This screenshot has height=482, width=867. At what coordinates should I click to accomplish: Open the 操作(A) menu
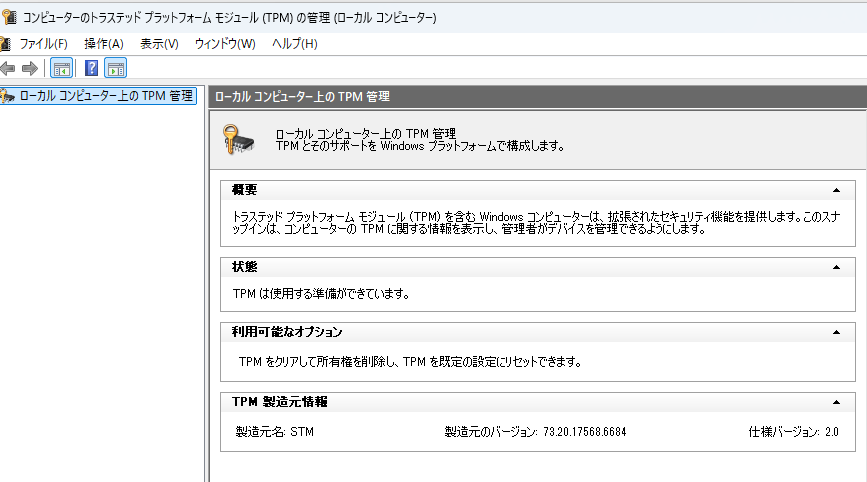[103, 44]
